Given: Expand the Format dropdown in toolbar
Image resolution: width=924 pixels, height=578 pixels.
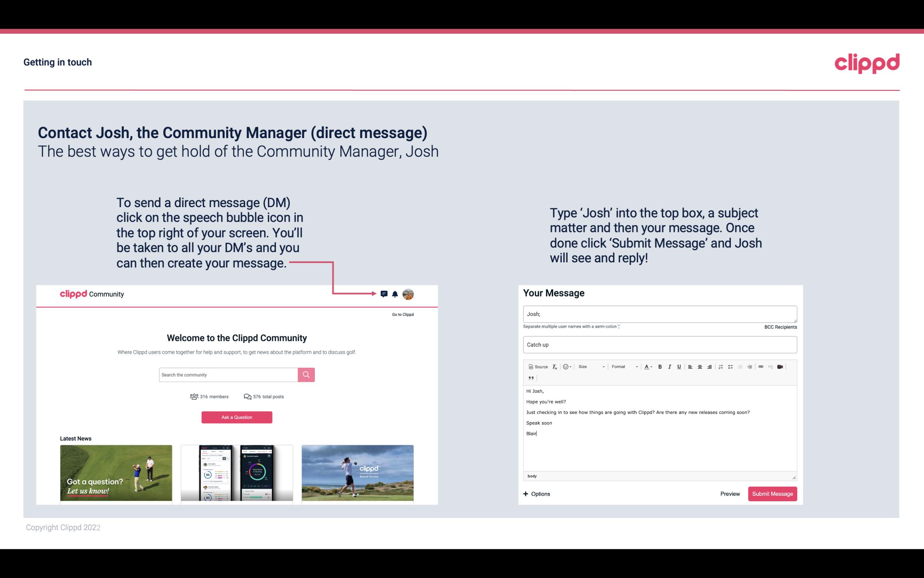Looking at the screenshot, I should click(x=622, y=366).
